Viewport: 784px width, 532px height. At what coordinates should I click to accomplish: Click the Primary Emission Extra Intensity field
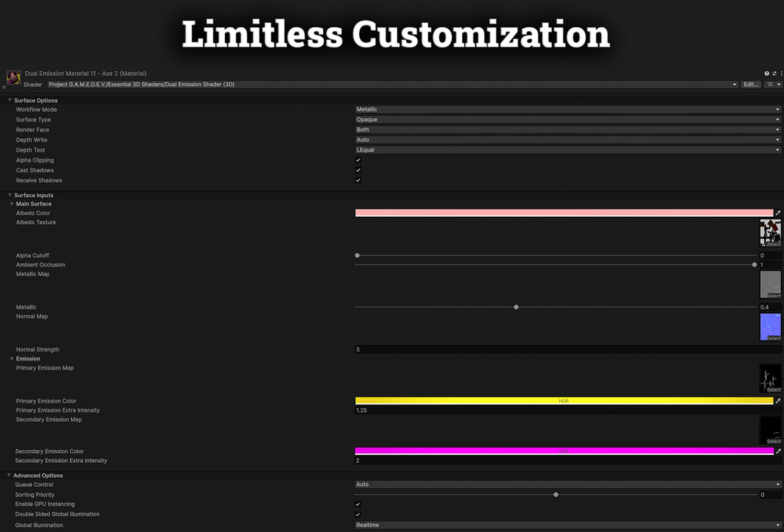pyautogui.click(x=568, y=410)
